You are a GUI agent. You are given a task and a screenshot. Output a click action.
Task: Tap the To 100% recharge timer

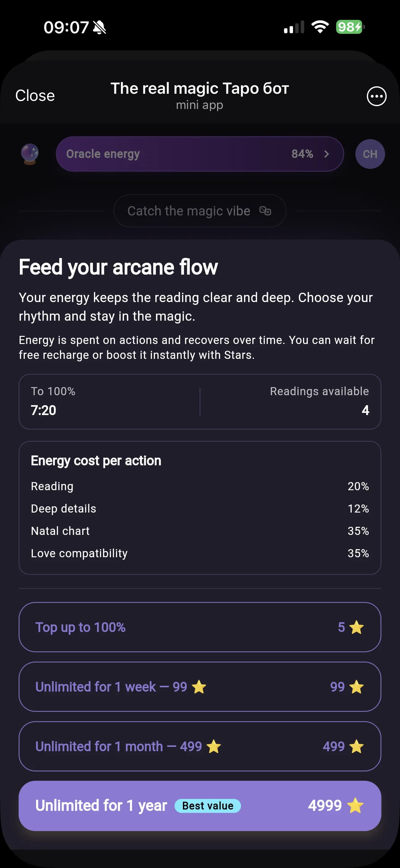53,401
